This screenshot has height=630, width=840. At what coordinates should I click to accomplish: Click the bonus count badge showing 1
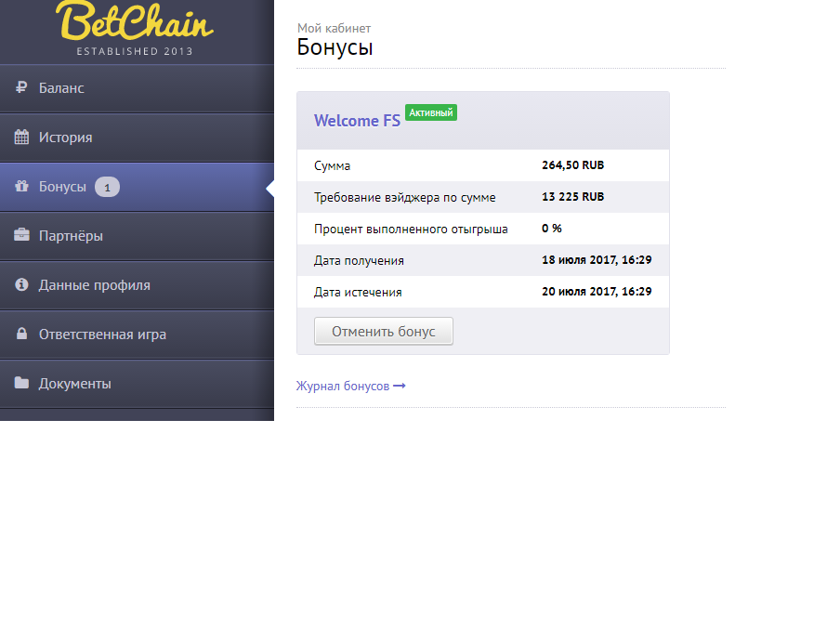tap(107, 187)
